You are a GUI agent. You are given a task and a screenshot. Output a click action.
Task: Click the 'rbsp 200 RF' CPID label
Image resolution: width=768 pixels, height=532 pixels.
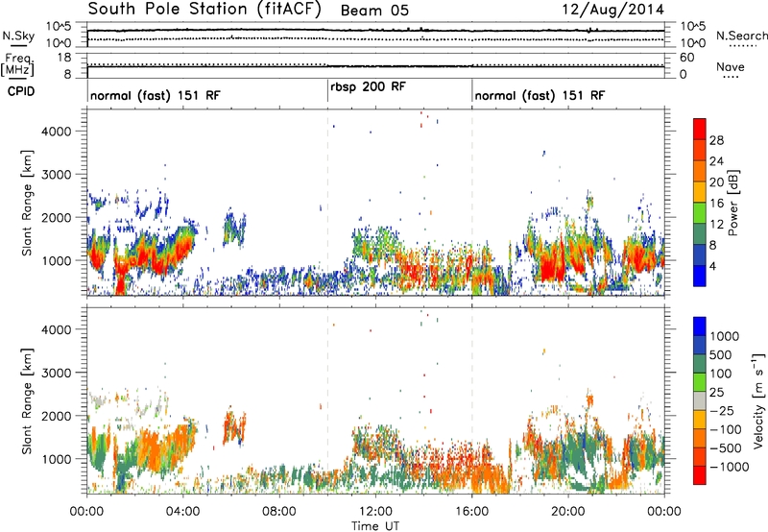click(x=368, y=87)
